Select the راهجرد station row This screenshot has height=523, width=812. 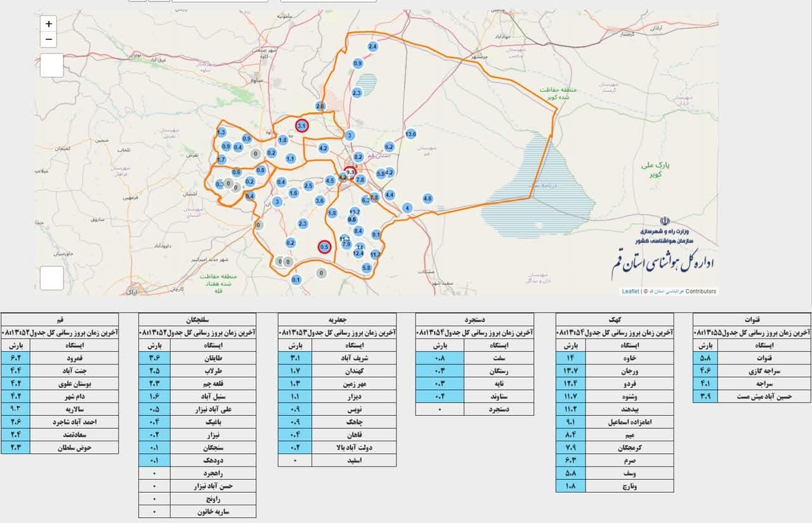(x=197, y=473)
